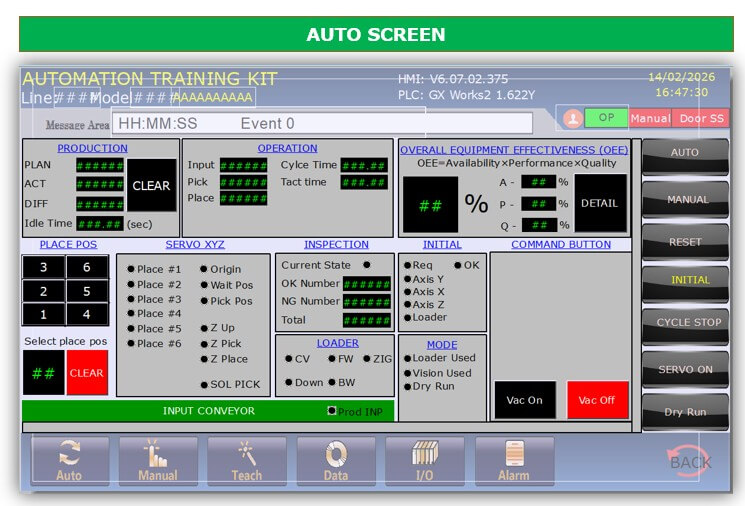Click the OPERATION heading link

(x=287, y=148)
